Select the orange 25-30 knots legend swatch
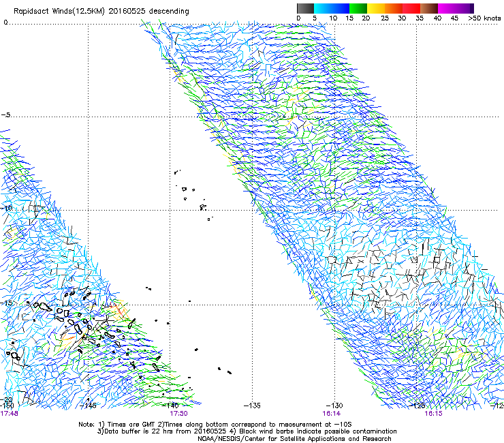The image size is (504, 443). (x=394, y=8)
